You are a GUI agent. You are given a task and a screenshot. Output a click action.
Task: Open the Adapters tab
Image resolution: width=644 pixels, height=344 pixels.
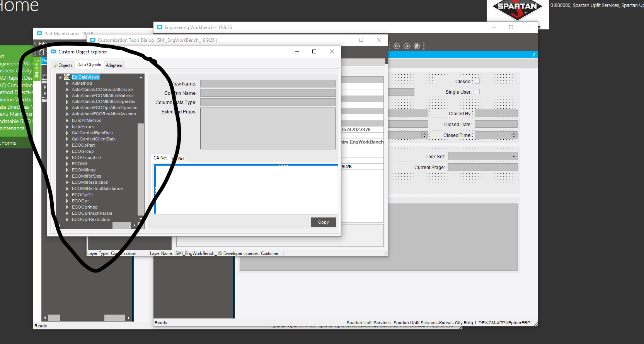click(x=114, y=65)
